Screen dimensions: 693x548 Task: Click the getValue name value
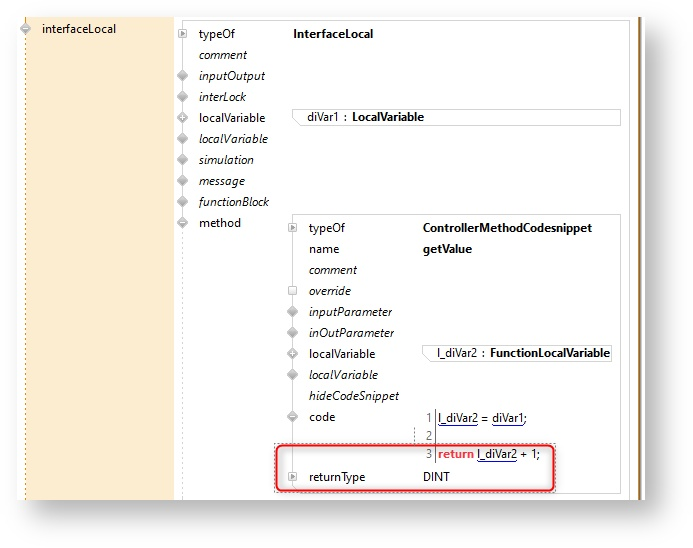point(447,249)
